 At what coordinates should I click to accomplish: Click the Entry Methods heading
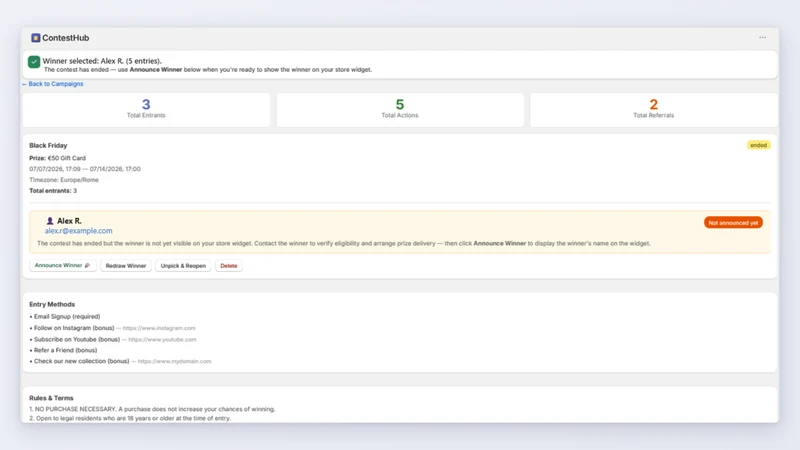(52, 304)
